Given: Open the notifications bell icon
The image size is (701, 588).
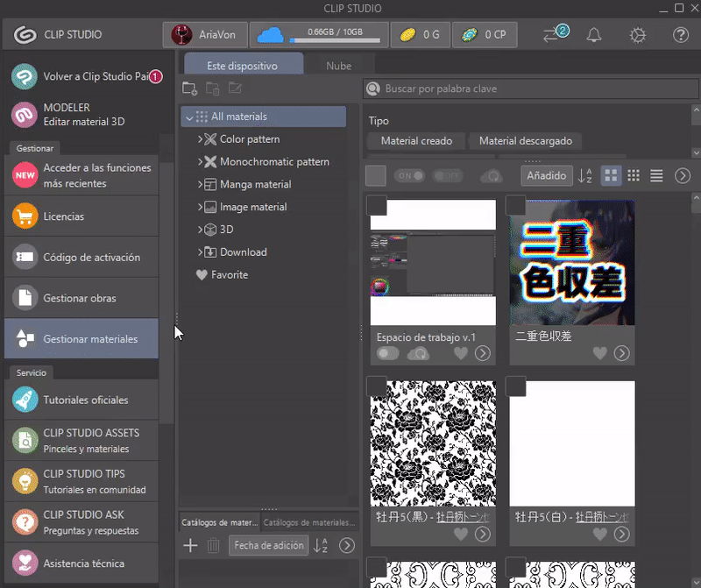Looking at the screenshot, I should pos(594,35).
